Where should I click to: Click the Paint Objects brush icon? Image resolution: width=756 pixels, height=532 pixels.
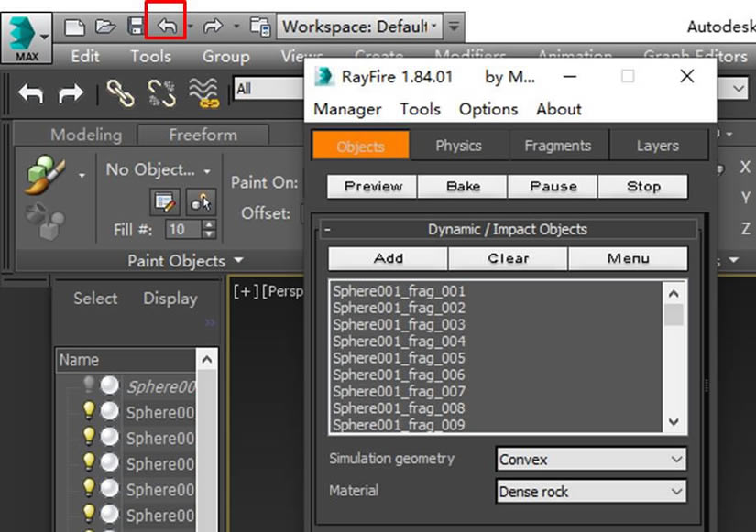pyautogui.click(x=45, y=175)
